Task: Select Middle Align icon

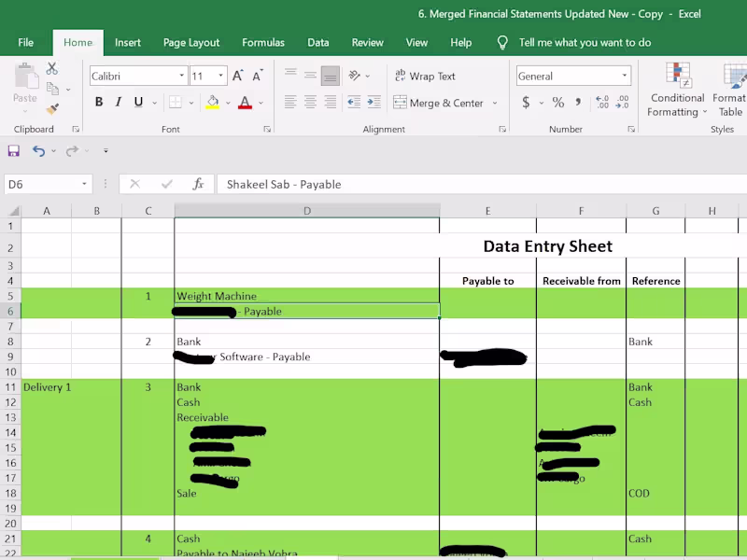Action: click(310, 76)
